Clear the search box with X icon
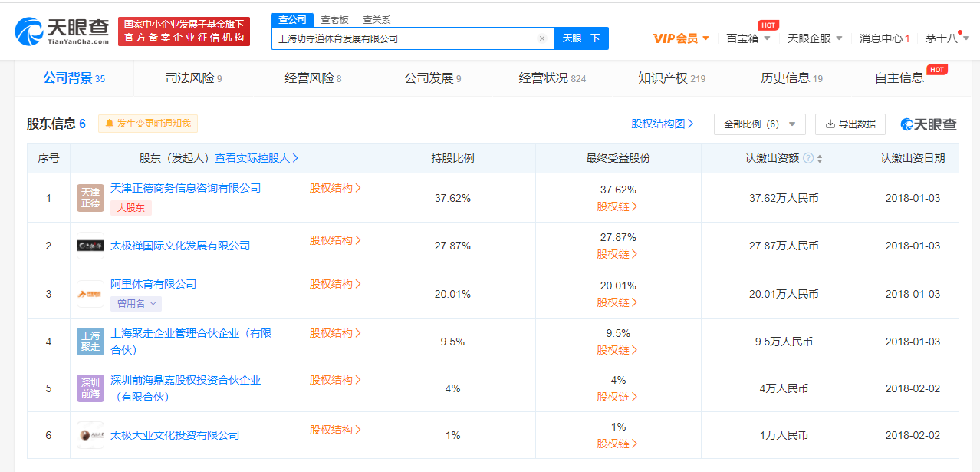 tap(541, 38)
